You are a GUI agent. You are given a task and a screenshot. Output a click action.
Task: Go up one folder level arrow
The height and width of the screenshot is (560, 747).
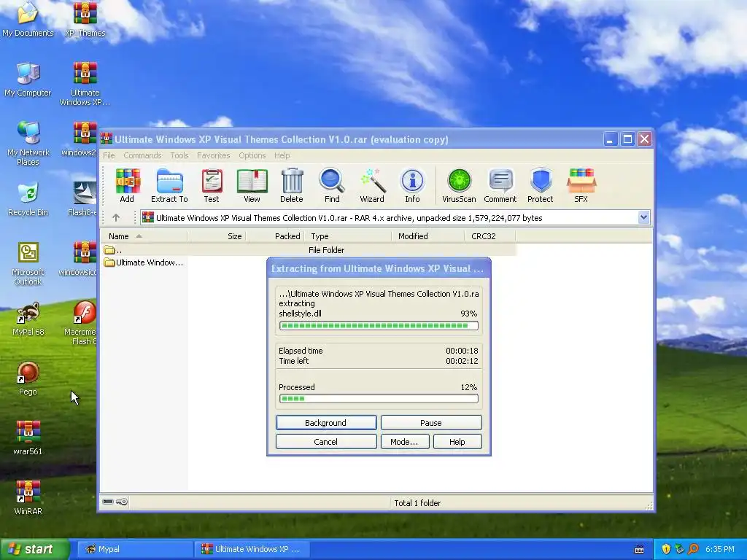(x=116, y=217)
